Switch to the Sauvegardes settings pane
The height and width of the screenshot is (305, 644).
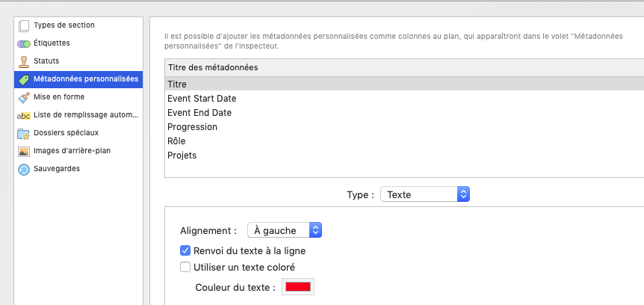(57, 169)
